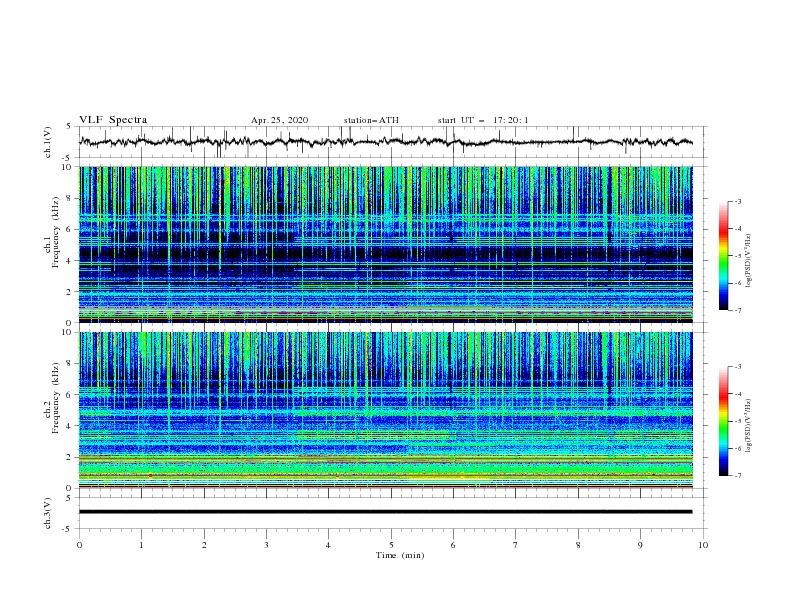Click the ch.1(V) axis label
Screen dimensions: 792x612
coord(48,142)
